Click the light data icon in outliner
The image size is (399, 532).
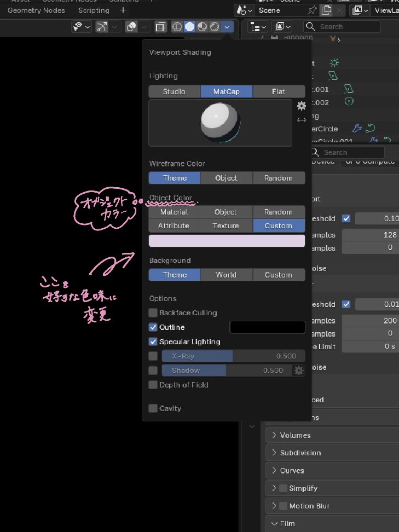coord(334,63)
